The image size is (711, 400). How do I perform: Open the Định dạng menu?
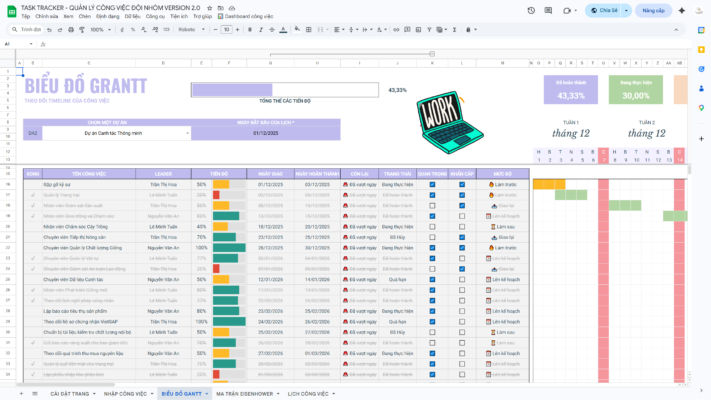point(108,16)
